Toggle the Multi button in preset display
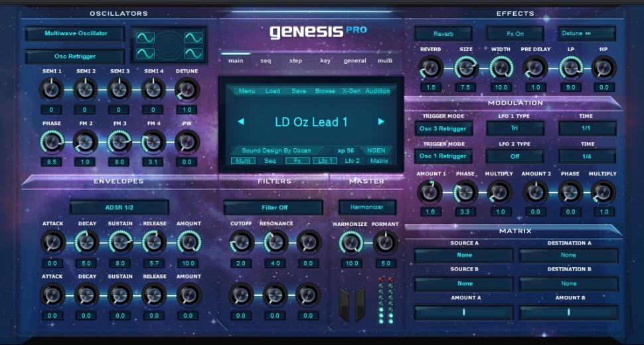Screen dimensions: 644x345 coord(243,161)
